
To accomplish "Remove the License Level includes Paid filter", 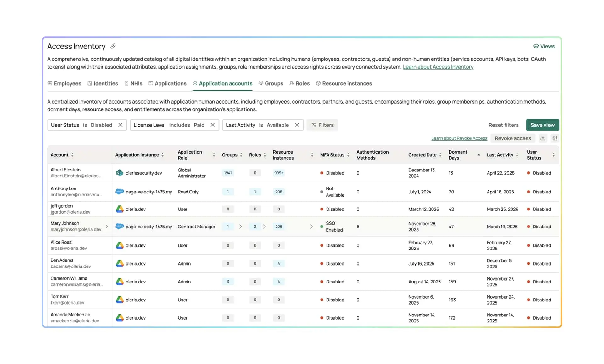I will pyautogui.click(x=213, y=125).
